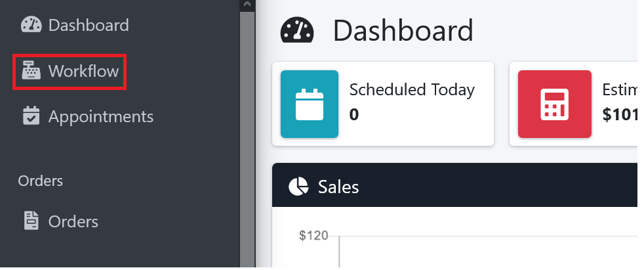Click the Sales panel header

tap(454, 185)
